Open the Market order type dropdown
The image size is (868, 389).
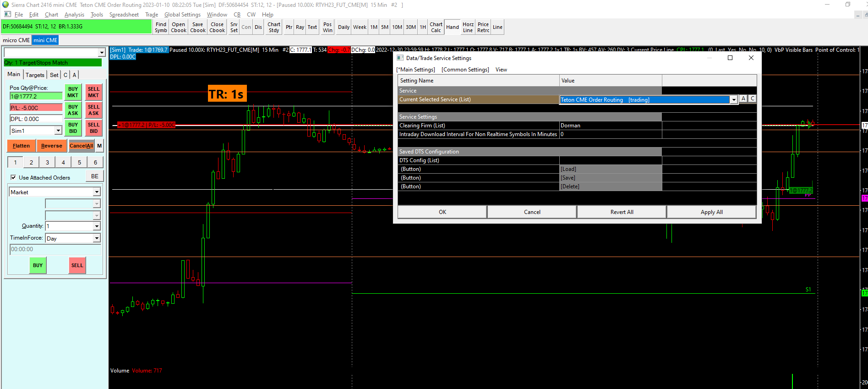[97, 192]
